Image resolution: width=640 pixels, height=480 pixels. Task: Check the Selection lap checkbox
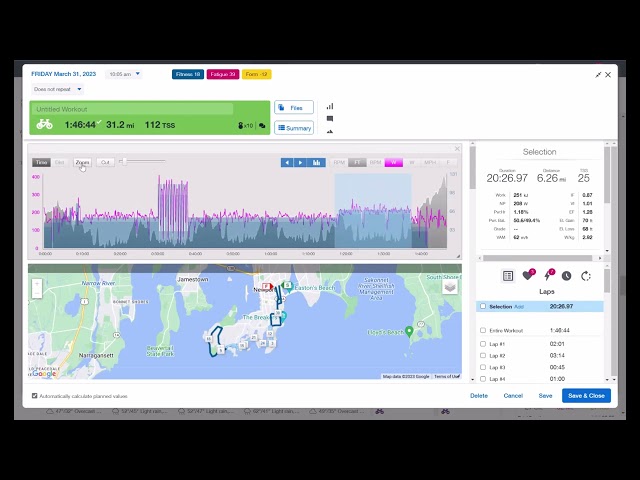[x=483, y=306]
